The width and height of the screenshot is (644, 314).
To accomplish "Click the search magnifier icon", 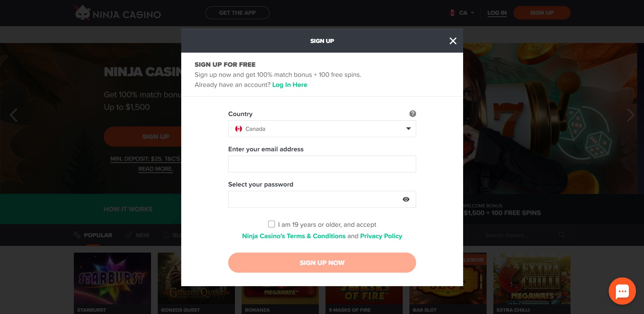I will 562,235.
